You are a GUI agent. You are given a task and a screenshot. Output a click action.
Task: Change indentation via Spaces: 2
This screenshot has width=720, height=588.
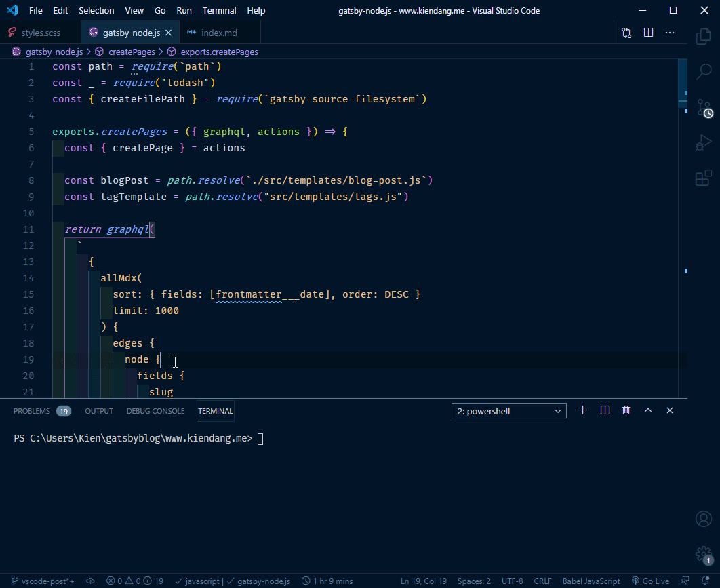(474, 581)
